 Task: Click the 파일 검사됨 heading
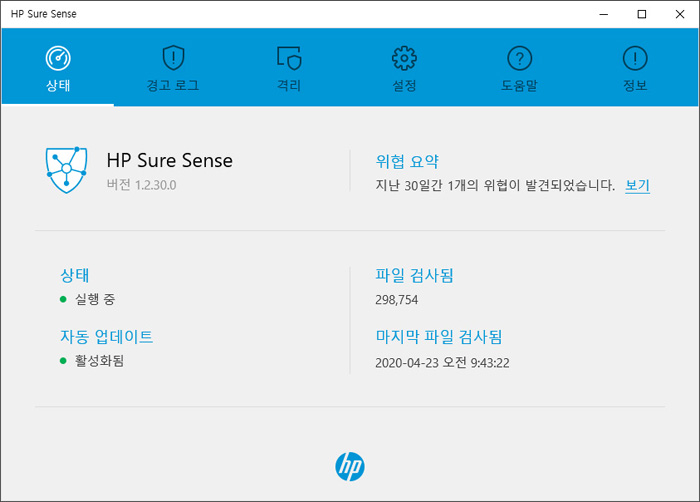(414, 275)
